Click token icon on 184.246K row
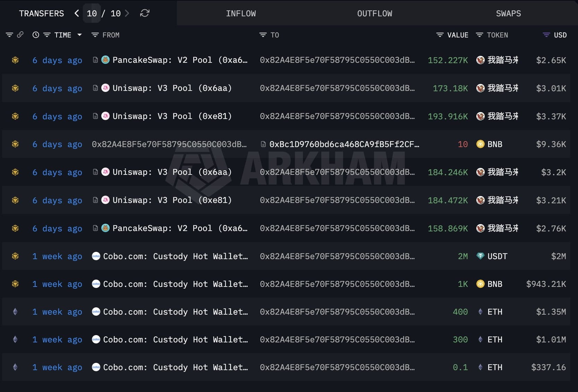This screenshot has width=578, height=392. coord(481,172)
